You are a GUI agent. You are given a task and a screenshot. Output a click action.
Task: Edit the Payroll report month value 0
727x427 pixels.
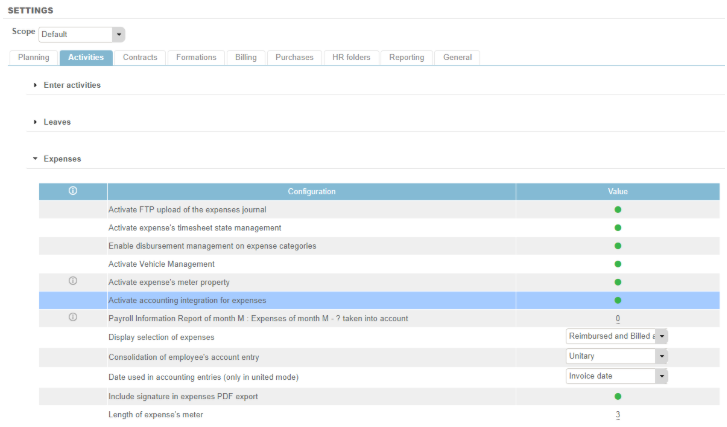(617, 319)
